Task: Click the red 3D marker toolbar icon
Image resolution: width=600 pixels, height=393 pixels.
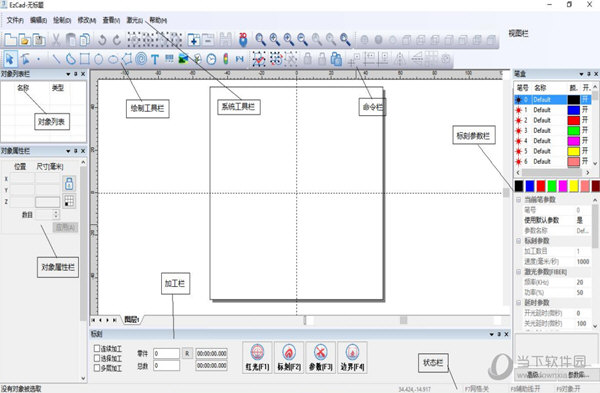Action: (243, 39)
